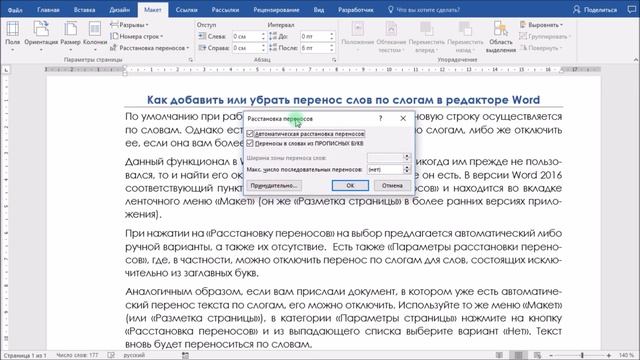Decrease the Справа indent with the down arrow

(263, 50)
